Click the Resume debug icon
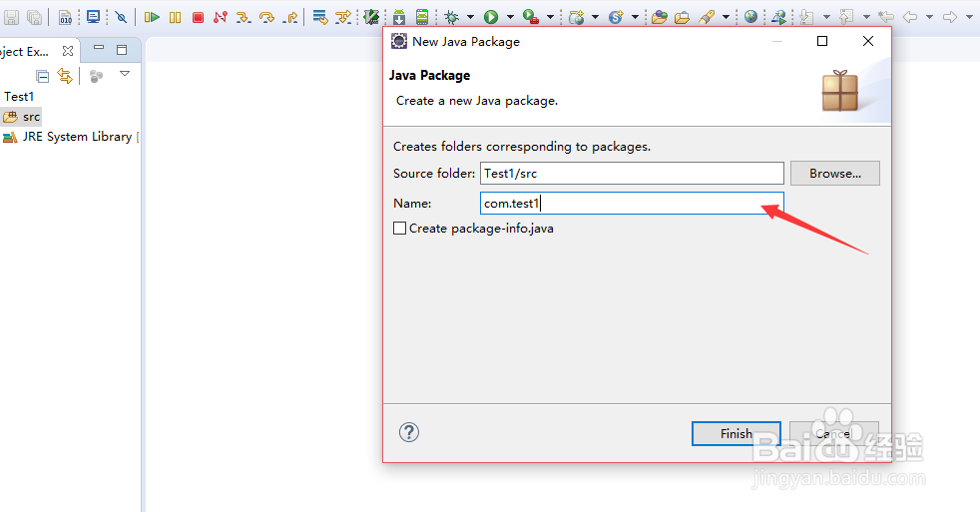Image resolution: width=980 pixels, height=512 pixels. pos(152,17)
